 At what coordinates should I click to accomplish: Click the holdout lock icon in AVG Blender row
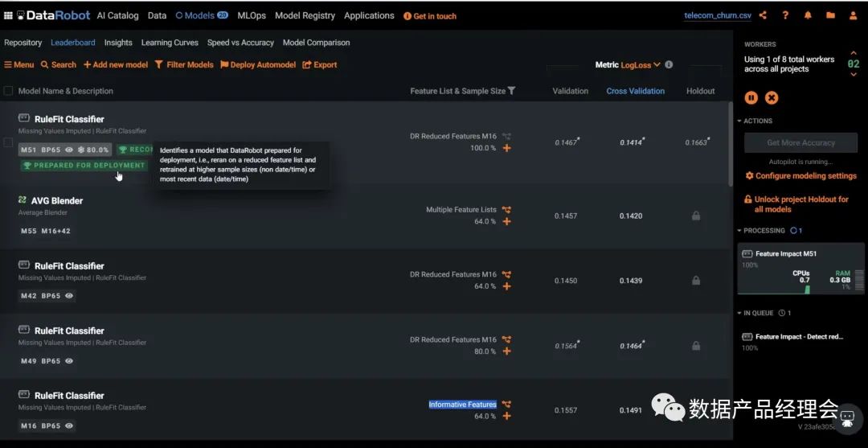click(x=696, y=216)
